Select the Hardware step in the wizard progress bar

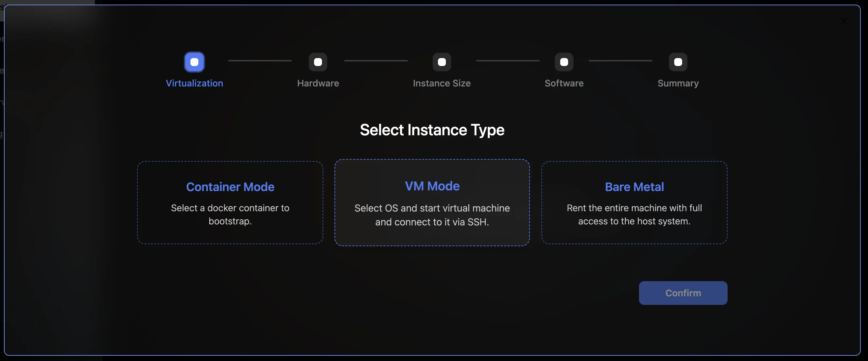[x=318, y=62]
